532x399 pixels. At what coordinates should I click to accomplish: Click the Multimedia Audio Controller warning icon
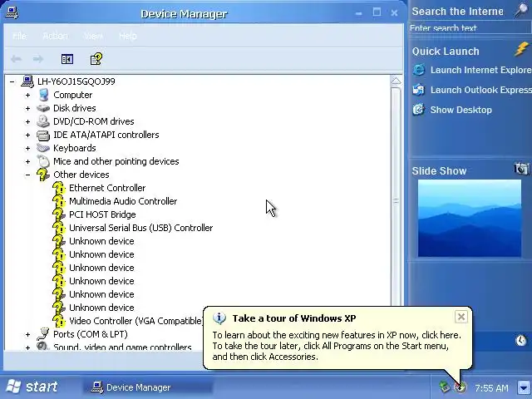(x=59, y=201)
